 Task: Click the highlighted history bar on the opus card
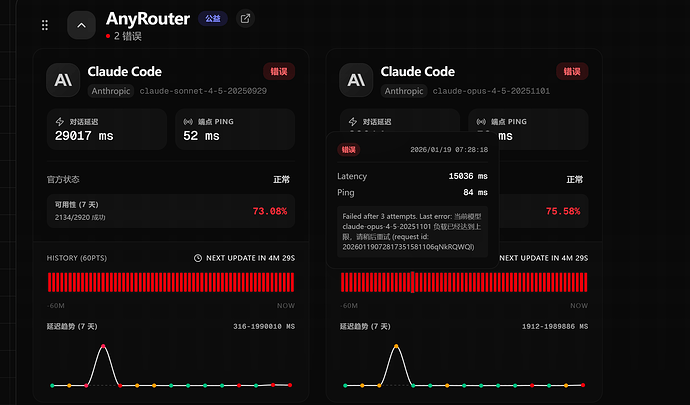point(413,282)
